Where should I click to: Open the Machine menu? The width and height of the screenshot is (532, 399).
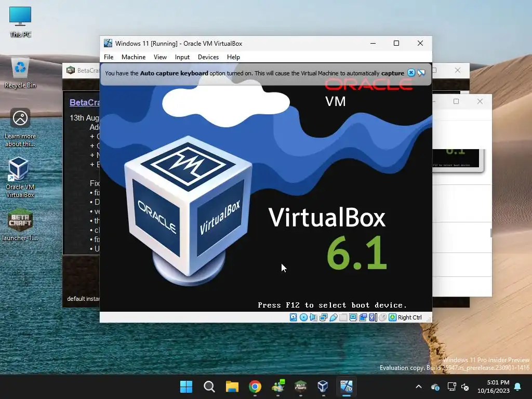click(134, 57)
